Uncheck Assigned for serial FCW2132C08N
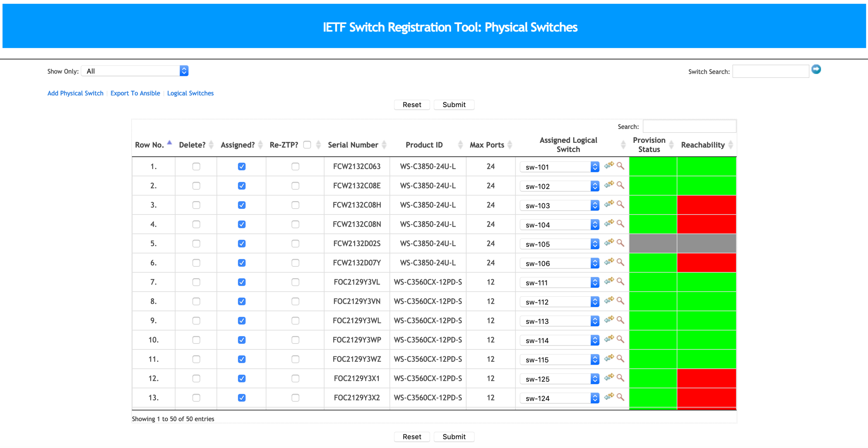Image resolution: width=868 pixels, height=448 pixels. tap(242, 224)
